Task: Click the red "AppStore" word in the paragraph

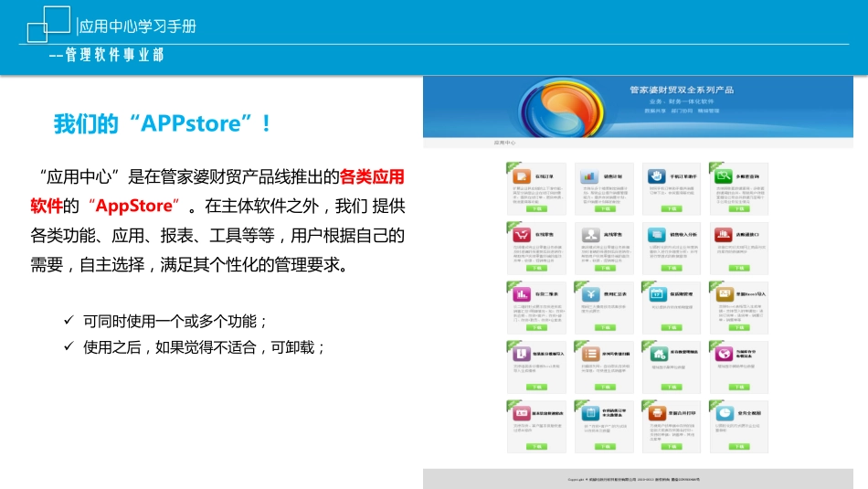Action: [134, 206]
